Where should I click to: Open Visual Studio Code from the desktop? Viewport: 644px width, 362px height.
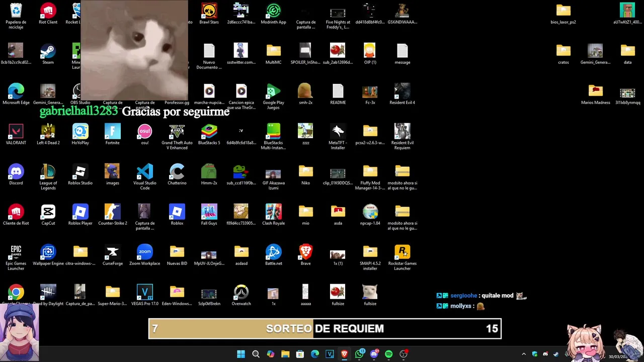pyautogui.click(x=145, y=177)
